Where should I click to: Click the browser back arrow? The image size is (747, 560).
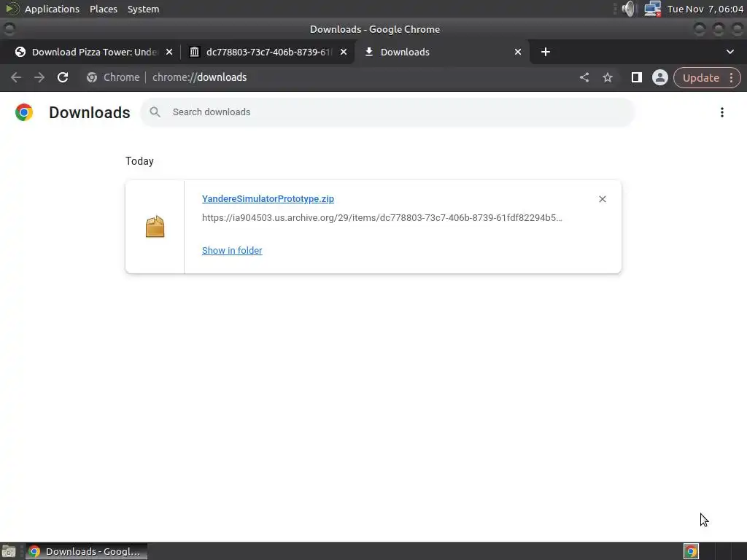(x=16, y=77)
